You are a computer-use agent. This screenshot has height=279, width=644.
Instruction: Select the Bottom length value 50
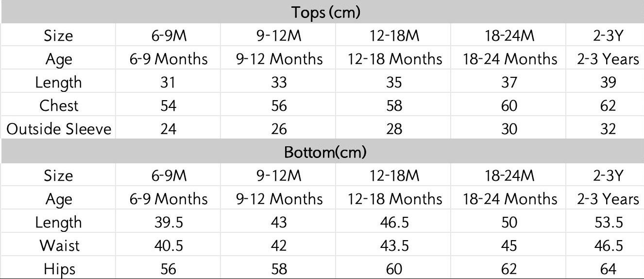tap(508, 222)
